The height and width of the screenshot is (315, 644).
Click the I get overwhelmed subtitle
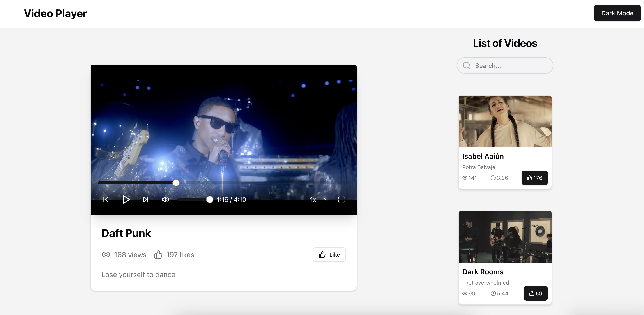(485, 283)
